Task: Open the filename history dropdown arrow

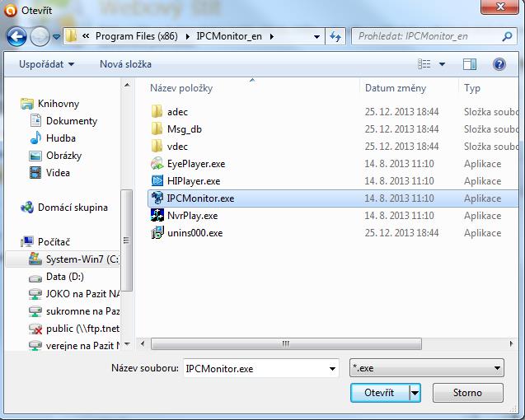Action: click(x=332, y=369)
